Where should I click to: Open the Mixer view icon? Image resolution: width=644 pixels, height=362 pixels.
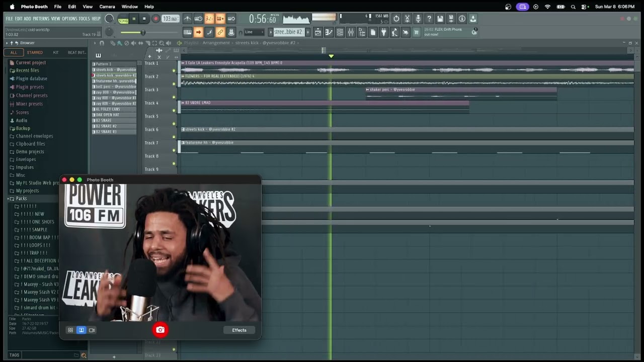click(351, 32)
